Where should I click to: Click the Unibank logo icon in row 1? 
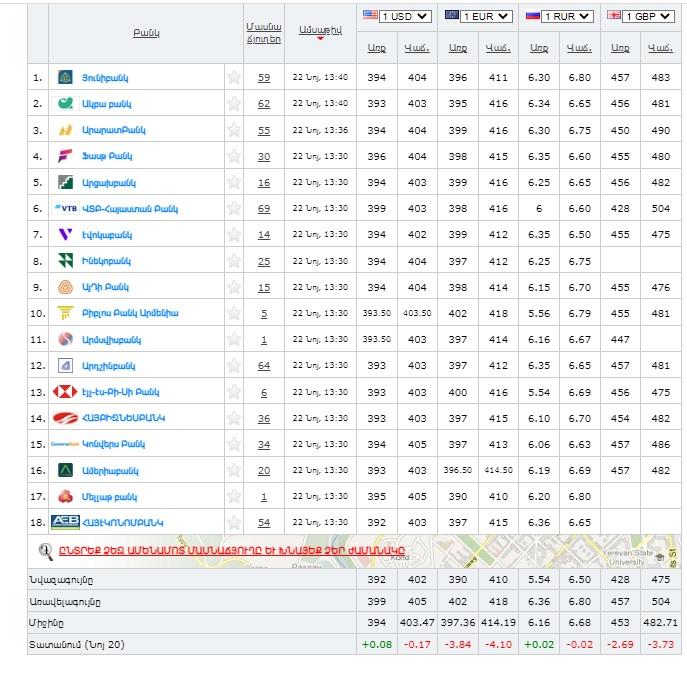65,77
